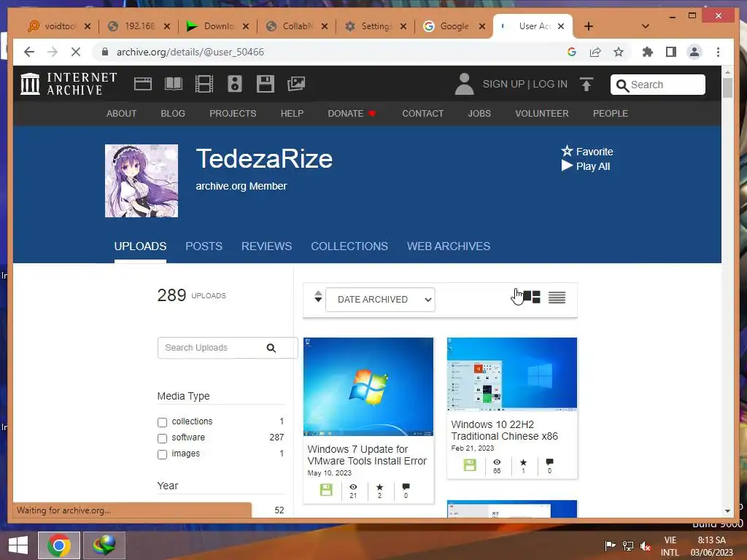747x560 pixels.
Task: Click the LOG IN link
Action: click(550, 85)
